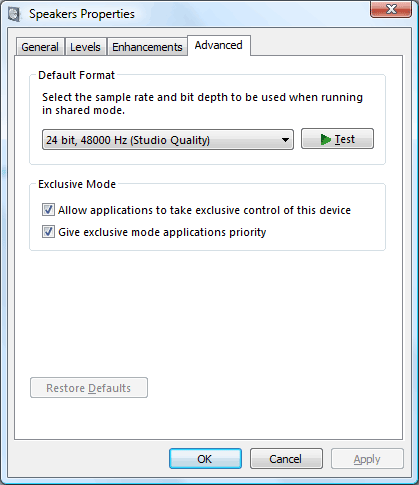This screenshot has height=485, width=419.
Task: Confirm with the OK button
Action: (x=205, y=459)
